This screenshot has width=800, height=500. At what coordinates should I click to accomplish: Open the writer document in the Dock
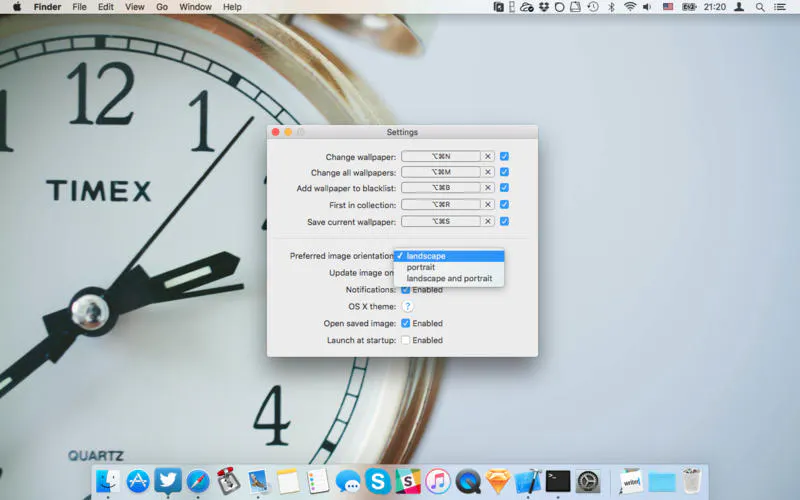click(x=631, y=481)
